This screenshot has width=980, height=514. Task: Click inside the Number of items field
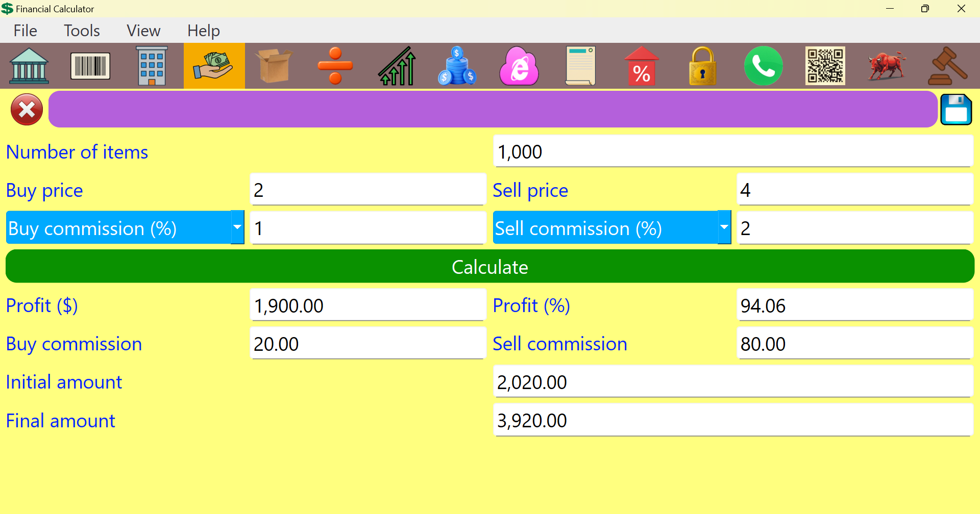click(732, 151)
